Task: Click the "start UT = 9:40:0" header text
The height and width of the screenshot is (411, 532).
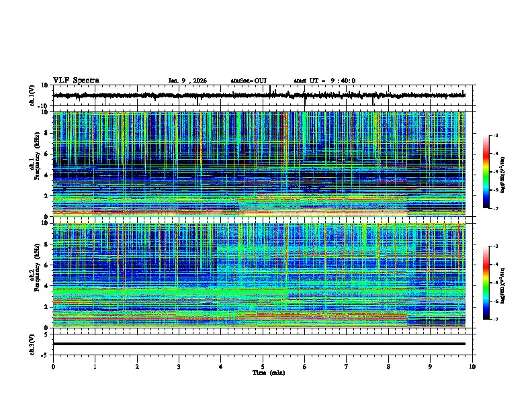Action: 324,81
